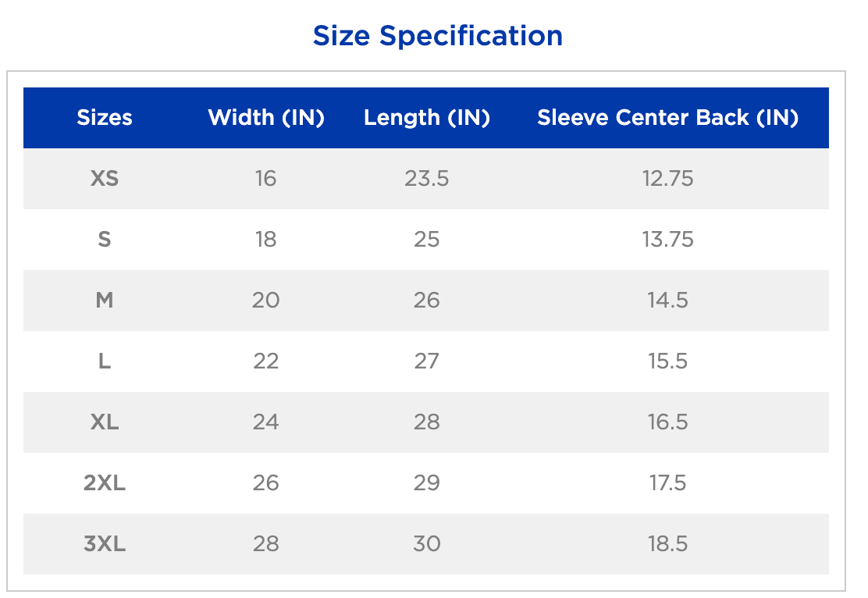Image resolution: width=868 pixels, height=598 pixels.
Task: Click the sleeve value 12.75
Action: click(667, 179)
